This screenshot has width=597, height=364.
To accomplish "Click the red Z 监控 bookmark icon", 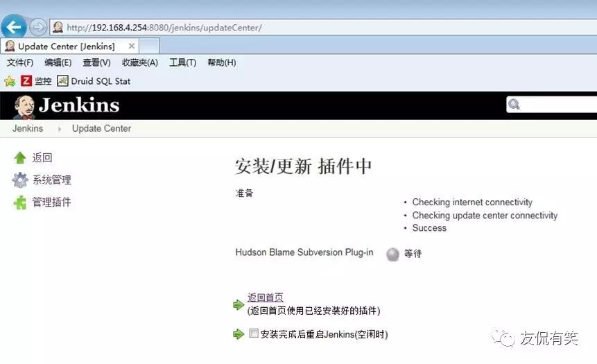I will click(x=26, y=80).
